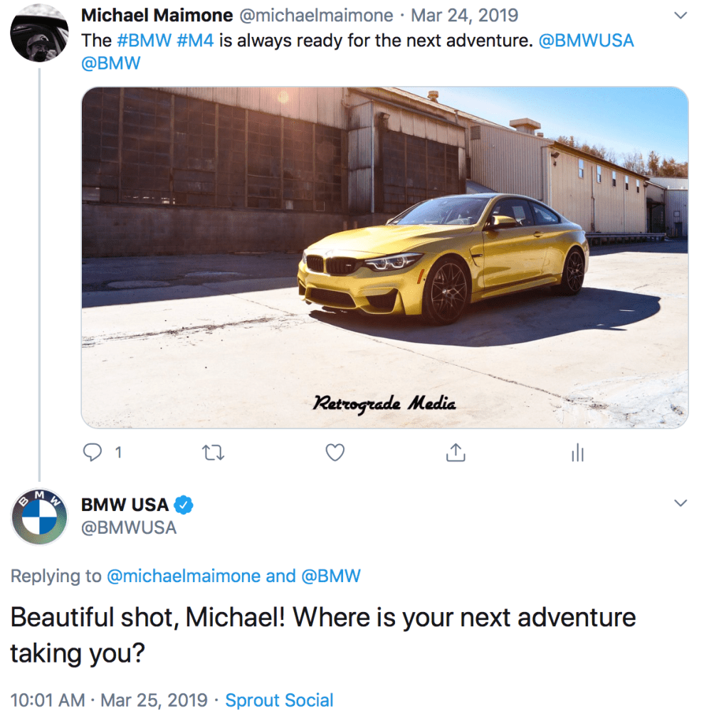The image size is (704, 728).
Task: Open the #BMW hashtag
Action: [144, 41]
